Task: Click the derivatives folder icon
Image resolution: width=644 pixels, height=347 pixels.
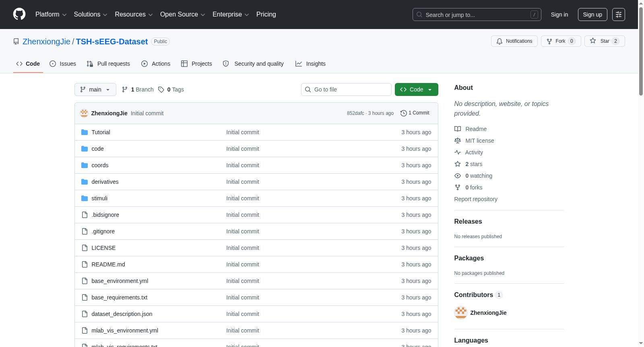Action: pyautogui.click(x=85, y=182)
